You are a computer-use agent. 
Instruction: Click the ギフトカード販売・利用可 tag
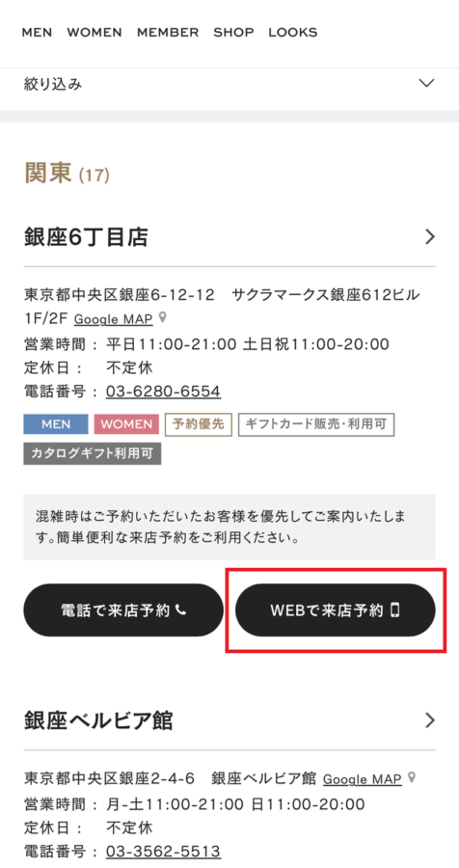(316, 424)
